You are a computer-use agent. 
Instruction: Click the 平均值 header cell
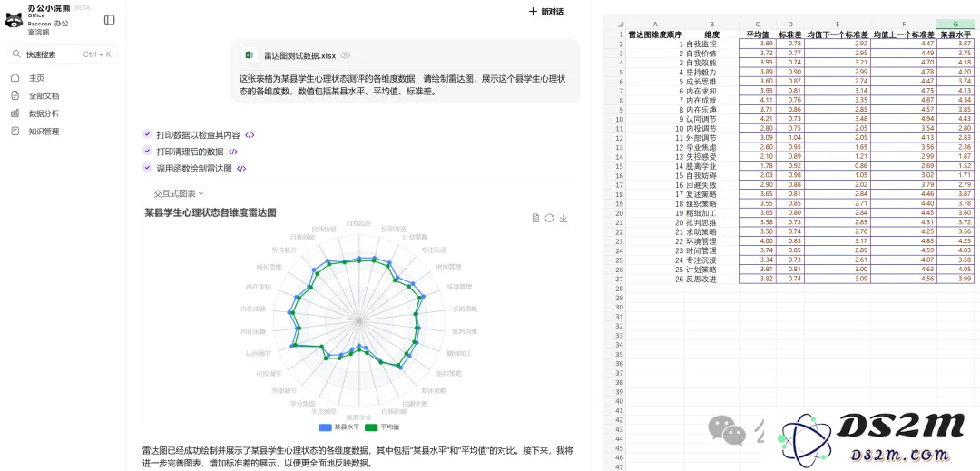[x=758, y=34]
